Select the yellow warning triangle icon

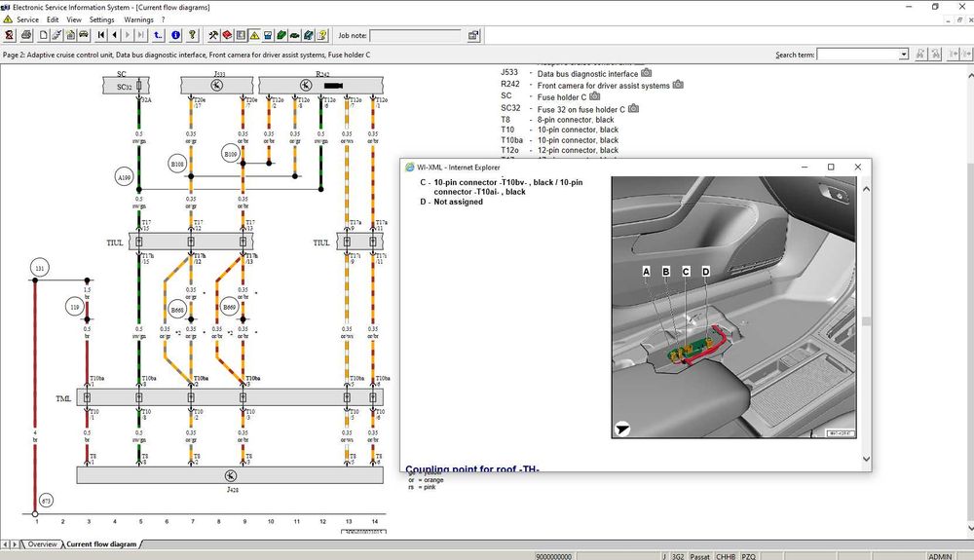(254, 35)
